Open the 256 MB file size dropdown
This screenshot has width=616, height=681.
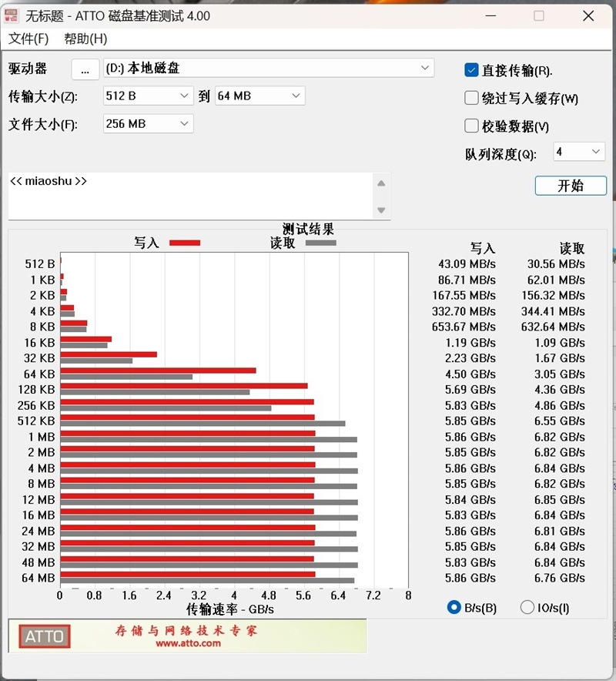[x=148, y=124]
